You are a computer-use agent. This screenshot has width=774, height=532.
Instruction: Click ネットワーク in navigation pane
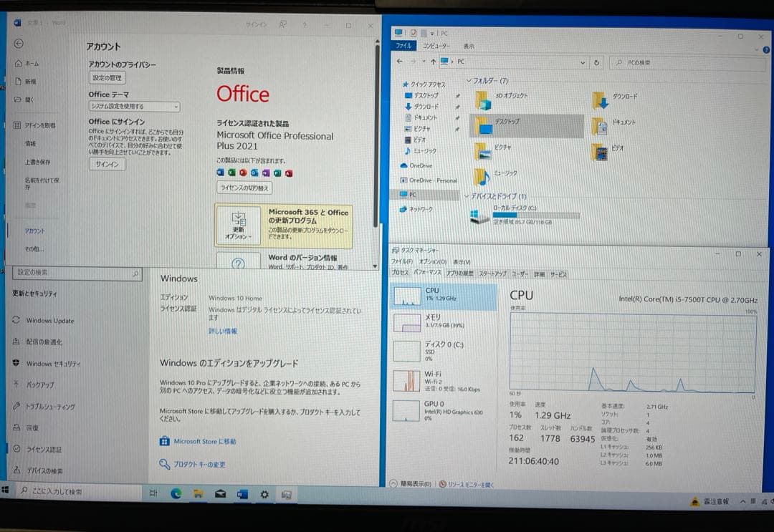click(416, 209)
